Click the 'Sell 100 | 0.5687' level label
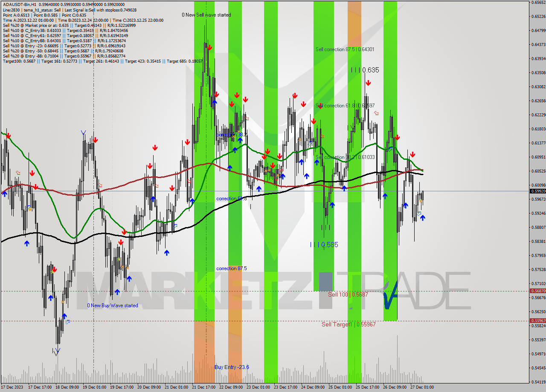 tap(348, 294)
